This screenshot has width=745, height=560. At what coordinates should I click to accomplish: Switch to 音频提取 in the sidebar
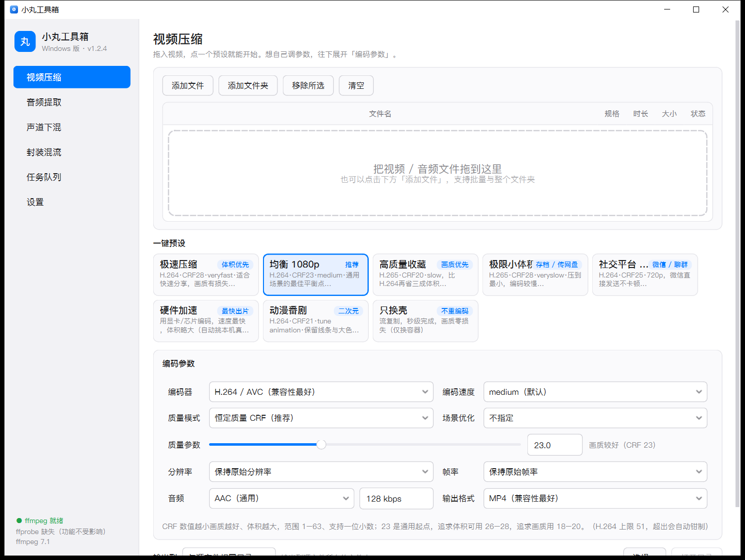72,102
